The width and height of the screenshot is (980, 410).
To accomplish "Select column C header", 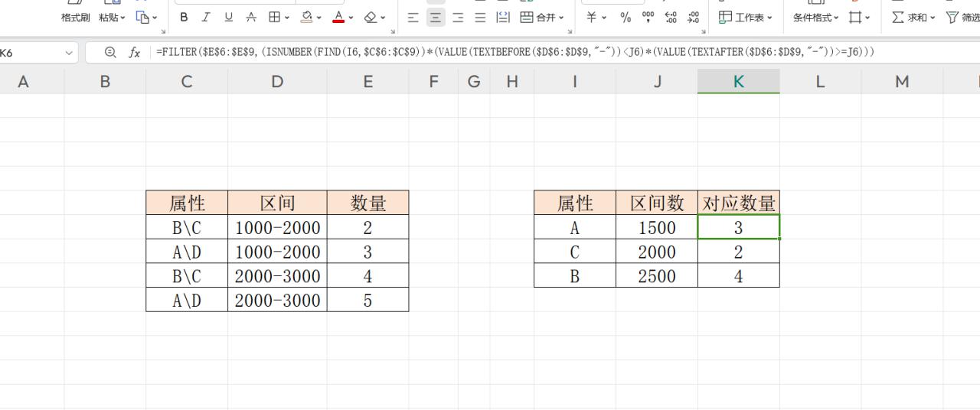I will point(187,81).
